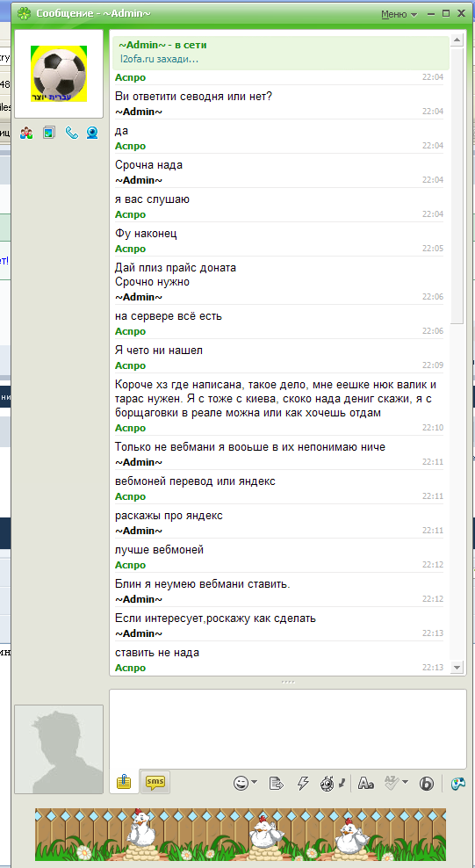This screenshot has width=475, height=868.
Task: Click the message 'да' from ~Admin~
Action: (x=122, y=131)
